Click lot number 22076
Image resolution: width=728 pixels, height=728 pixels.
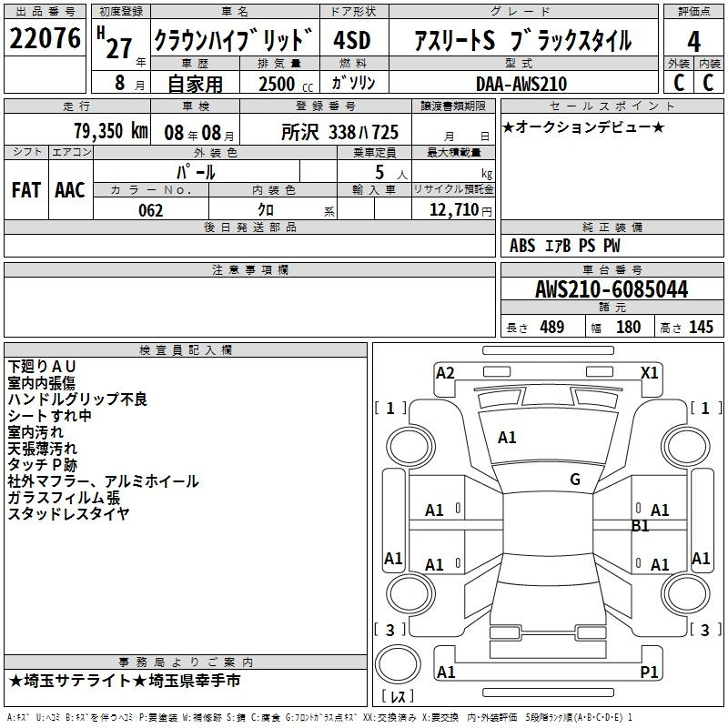(x=45, y=41)
